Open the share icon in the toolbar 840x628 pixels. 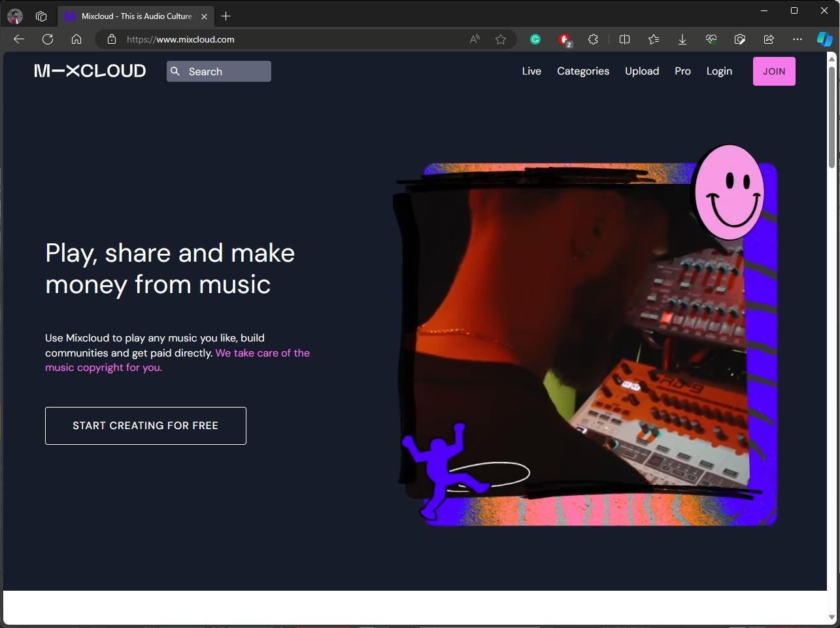coord(768,39)
